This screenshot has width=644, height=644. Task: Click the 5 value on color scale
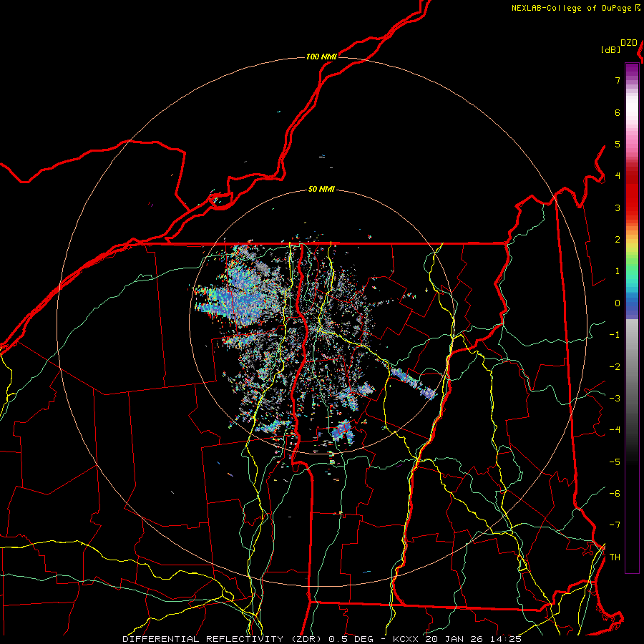tap(618, 144)
